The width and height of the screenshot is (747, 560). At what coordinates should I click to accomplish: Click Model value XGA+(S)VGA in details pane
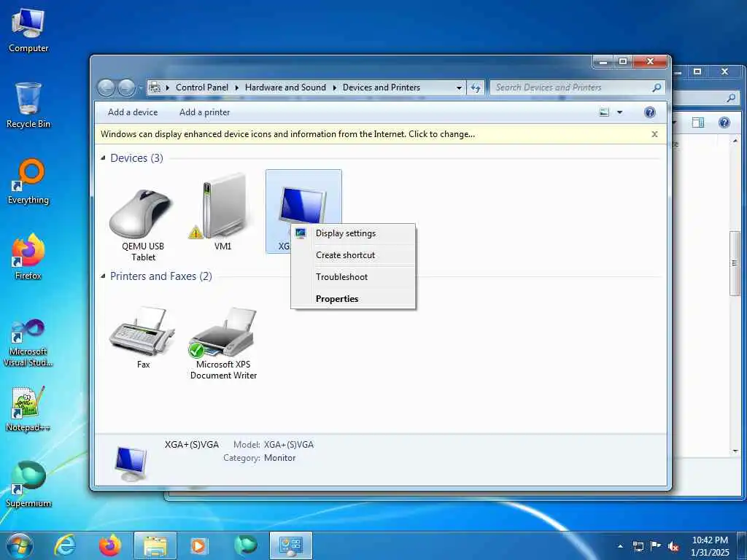289,445
